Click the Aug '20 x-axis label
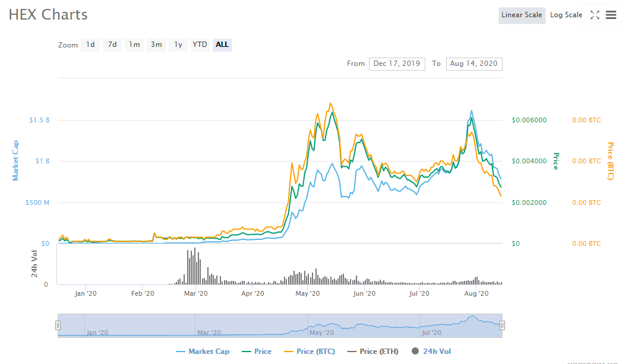This screenshot has height=364, width=622. click(x=476, y=293)
